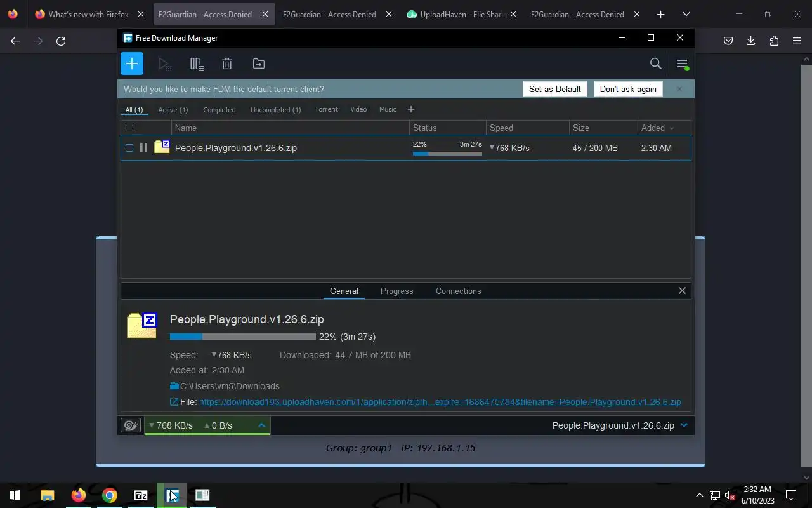Firefox: open application hamburger menu

click(x=797, y=41)
